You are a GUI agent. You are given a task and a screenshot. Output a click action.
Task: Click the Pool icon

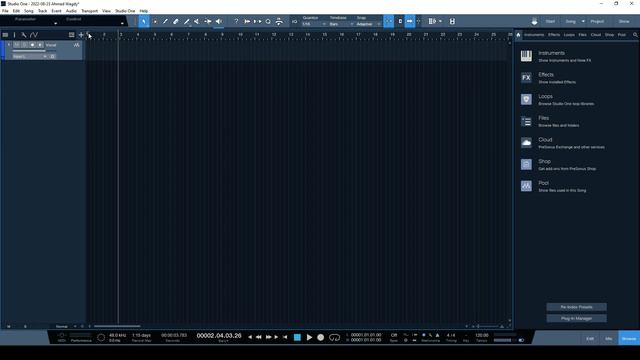pos(526,186)
